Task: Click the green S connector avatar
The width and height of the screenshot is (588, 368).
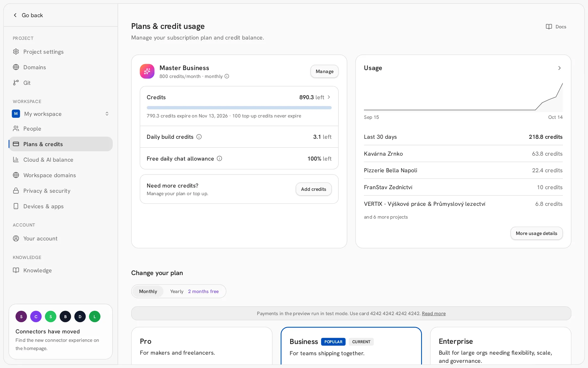Action: point(51,316)
